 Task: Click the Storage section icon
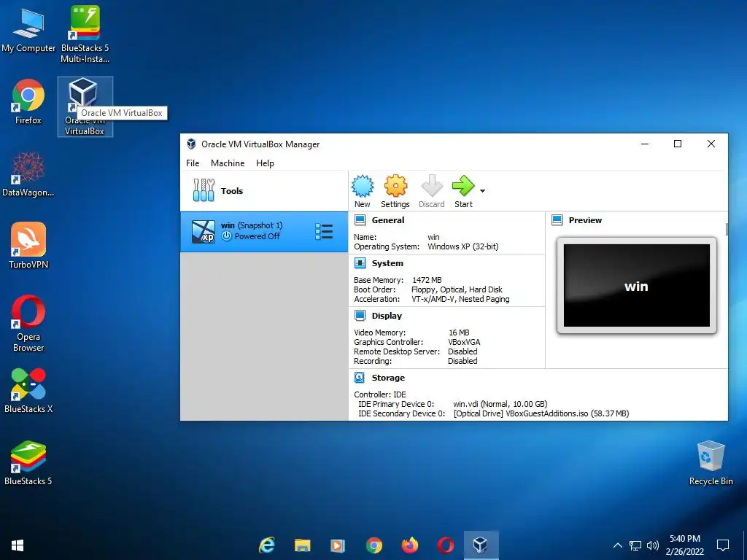point(360,378)
